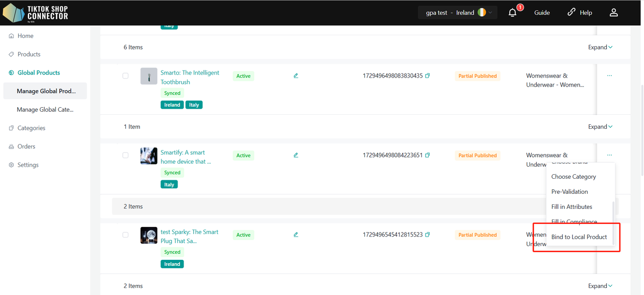
Task: Choose Bind to Local Product menu option
Action: (x=579, y=237)
